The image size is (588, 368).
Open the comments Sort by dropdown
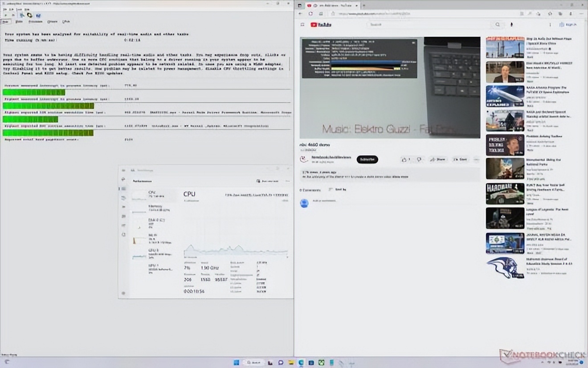point(338,190)
